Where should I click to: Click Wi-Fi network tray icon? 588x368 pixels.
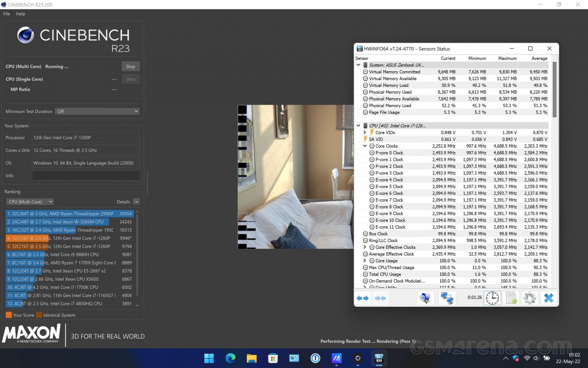[527, 359]
